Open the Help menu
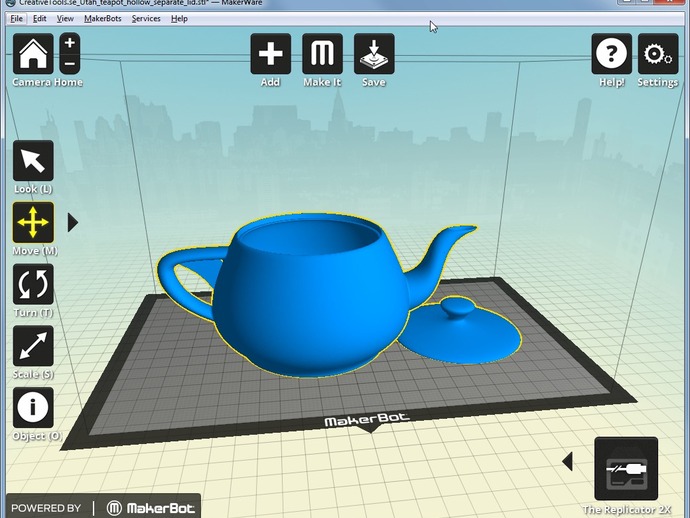This screenshot has width=690, height=518. click(179, 18)
